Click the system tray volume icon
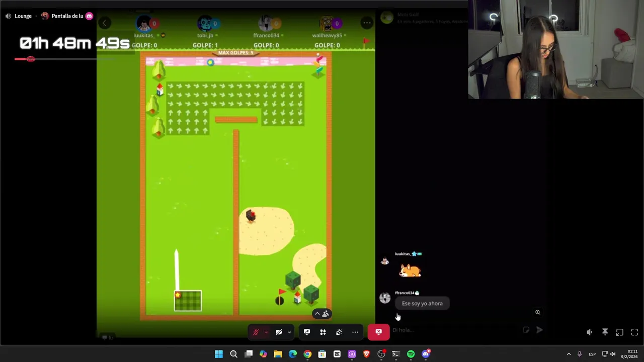Screen dimensions: 644x362 (x=613, y=354)
